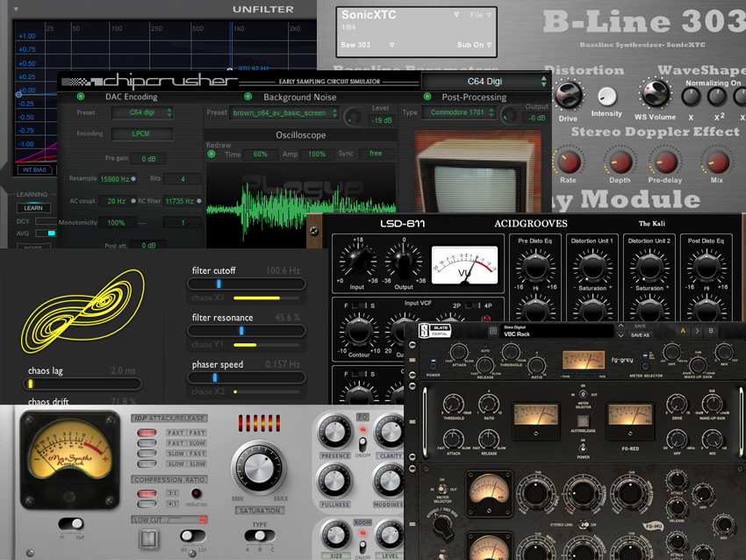Open the DAC Encoding Preset C64 digi dropdown
This screenshot has width=746, height=560.
pos(142,112)
